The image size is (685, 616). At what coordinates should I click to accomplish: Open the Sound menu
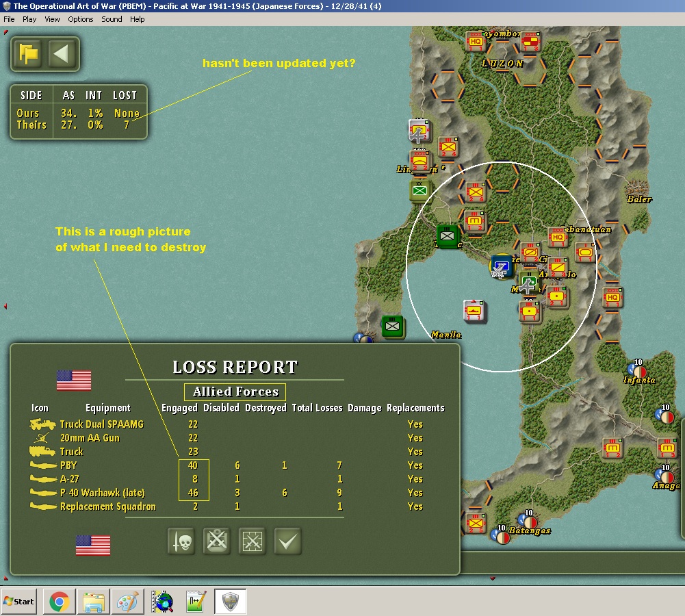point(112,19)
